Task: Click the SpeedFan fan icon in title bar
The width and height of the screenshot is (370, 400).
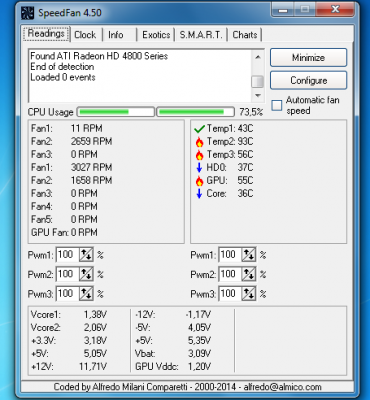Action: [x=27, y=13]
